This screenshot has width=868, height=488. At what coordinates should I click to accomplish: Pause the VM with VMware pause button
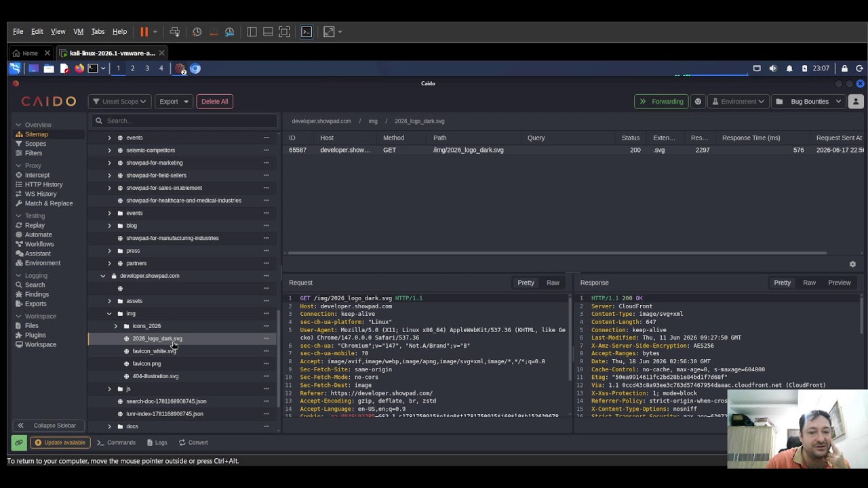tap(144, 32)
